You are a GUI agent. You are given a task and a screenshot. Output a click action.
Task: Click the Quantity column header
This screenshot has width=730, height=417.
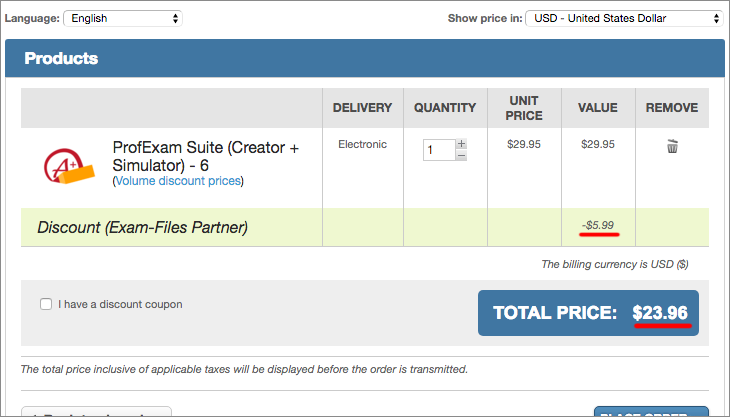(445, 108)
